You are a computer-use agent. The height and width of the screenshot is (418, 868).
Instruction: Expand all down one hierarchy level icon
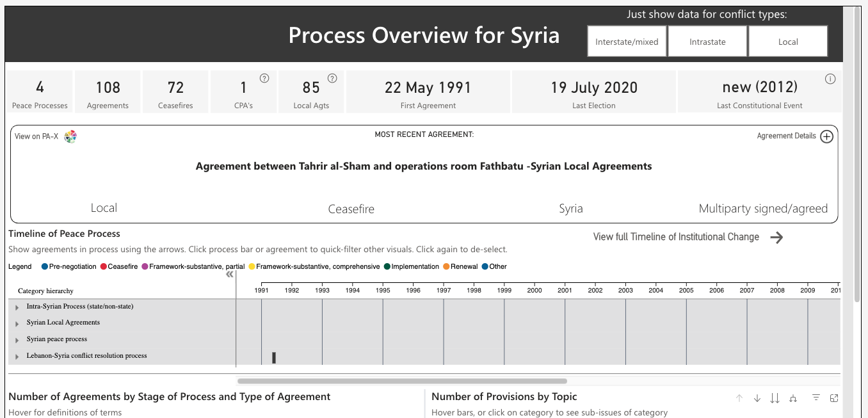pyautogui.click(x=793, y=398)
